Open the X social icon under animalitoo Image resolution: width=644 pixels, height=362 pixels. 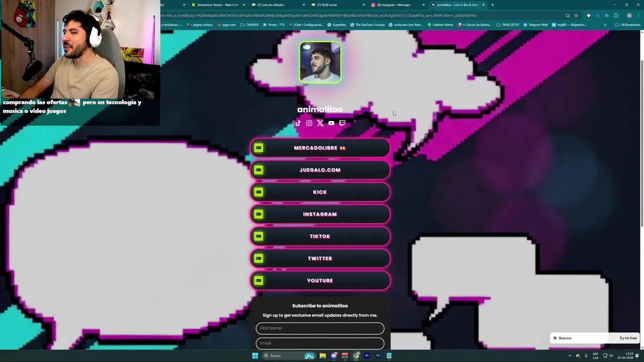tap(320, 123)
